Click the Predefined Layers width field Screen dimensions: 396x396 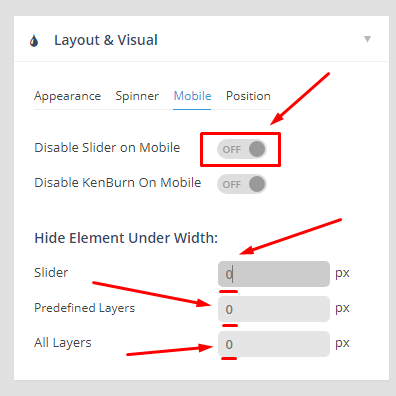tap(274, 309)
